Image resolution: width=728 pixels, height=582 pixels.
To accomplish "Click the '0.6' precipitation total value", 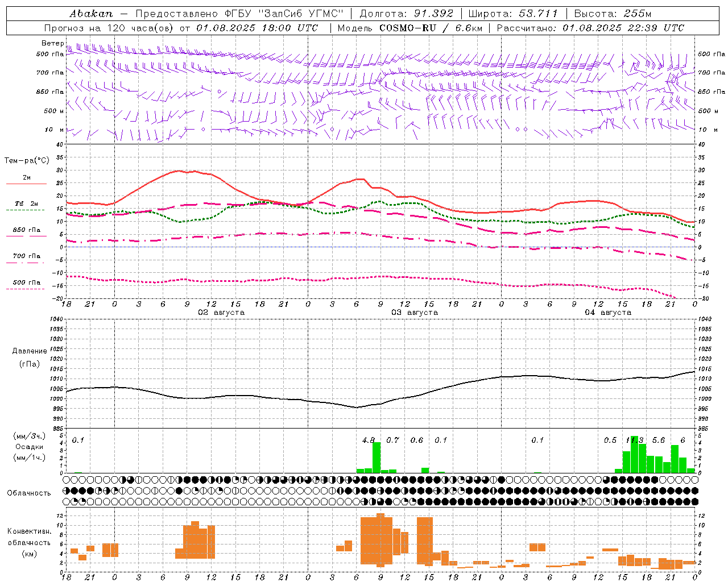I will tap(417, 440).
